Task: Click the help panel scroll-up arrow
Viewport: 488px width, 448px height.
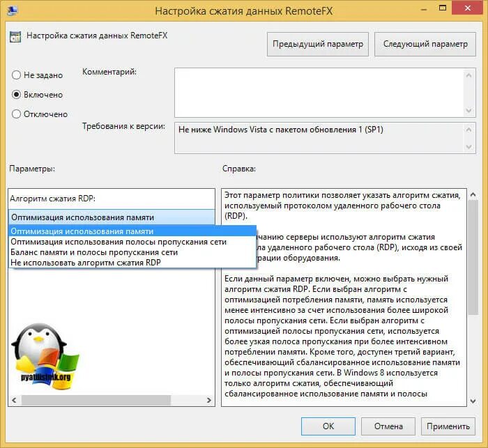Action: click(x=473, y=195)
